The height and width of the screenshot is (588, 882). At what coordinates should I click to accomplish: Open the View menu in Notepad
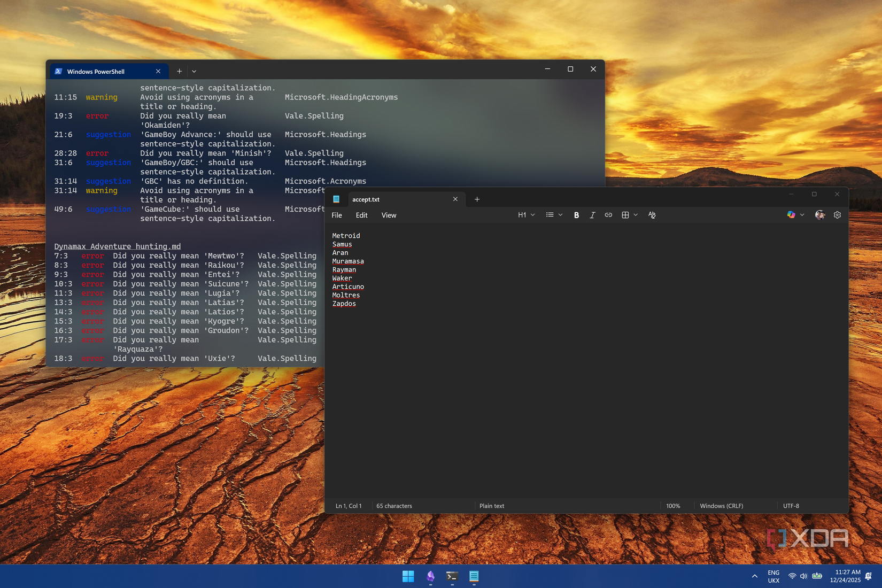(x=389, y=215)
